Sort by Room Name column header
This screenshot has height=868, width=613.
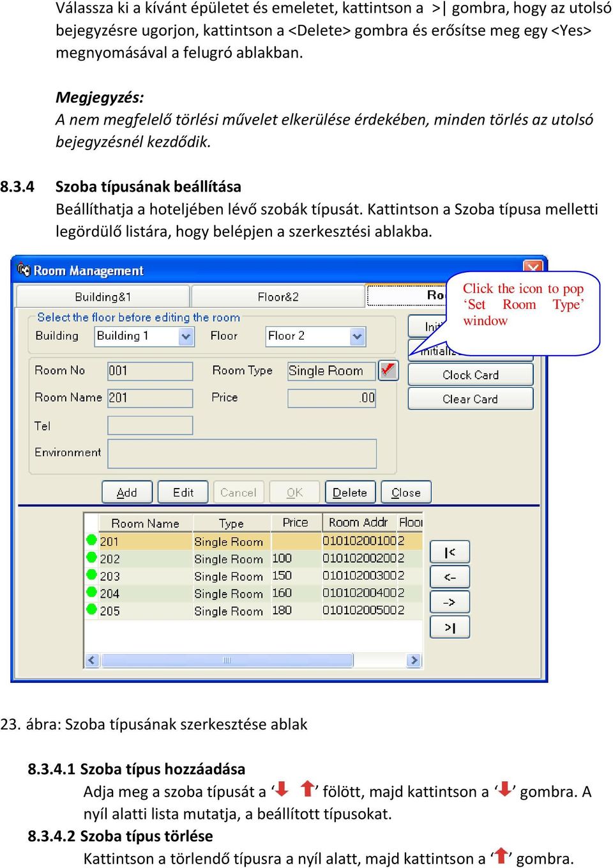click(145, 523)
